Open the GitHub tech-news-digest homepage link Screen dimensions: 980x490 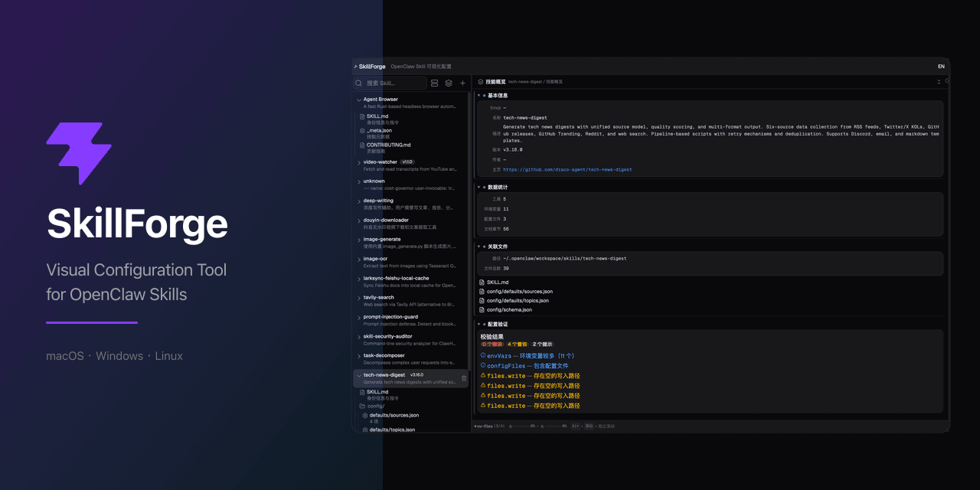click(567, 169)
